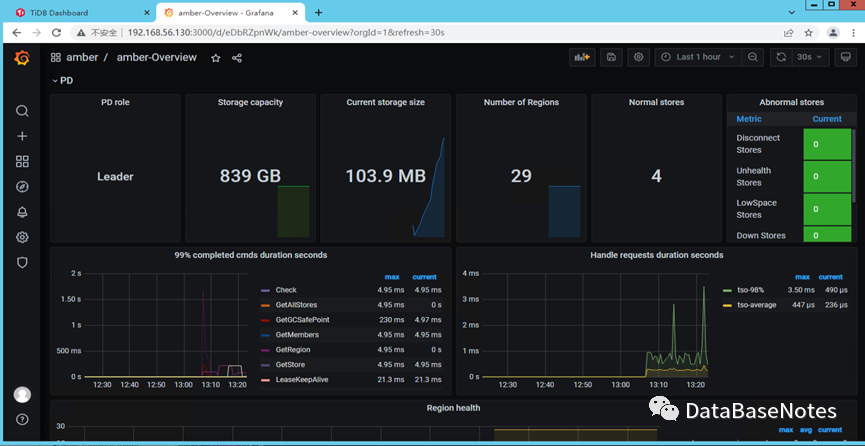Open browser share page icon

[x=789, y=33]
